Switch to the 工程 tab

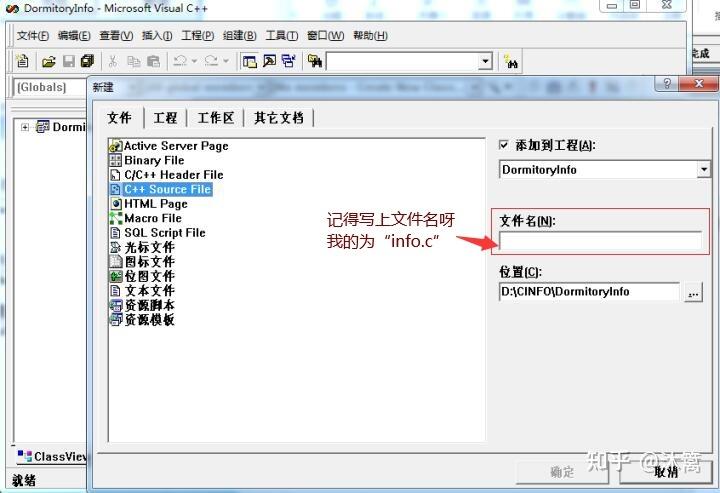(165, 118)
